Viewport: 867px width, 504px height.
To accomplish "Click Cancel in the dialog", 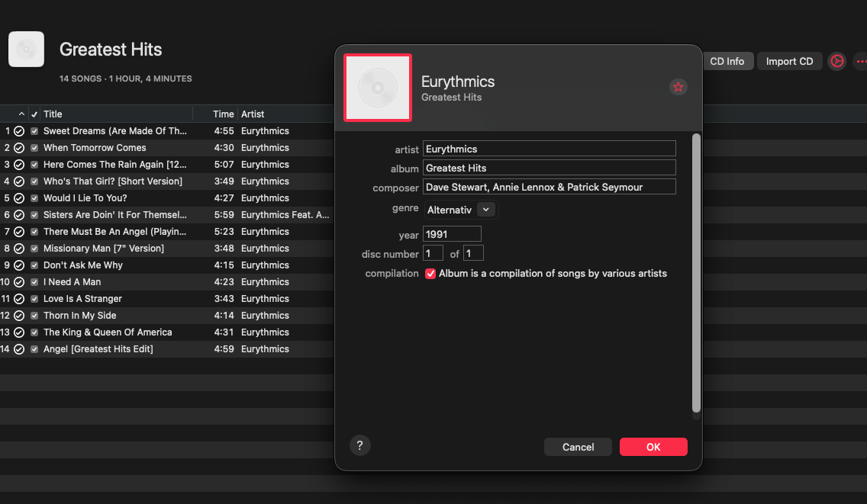I will (x=578, y=447).
